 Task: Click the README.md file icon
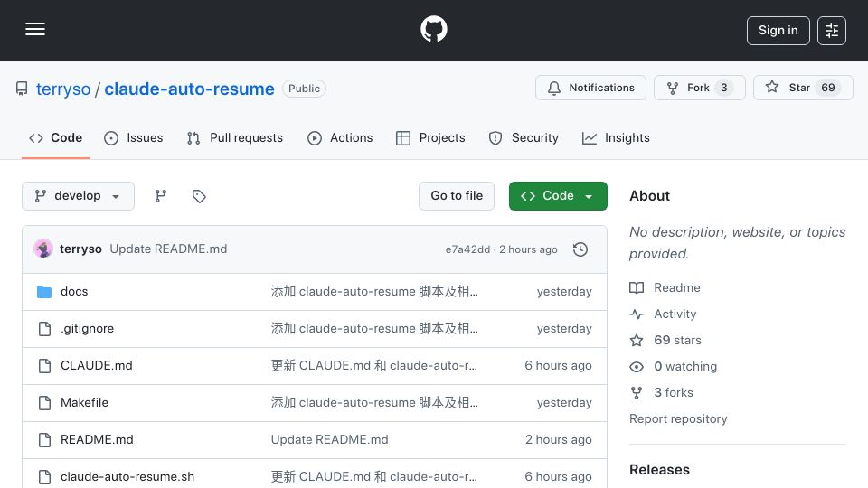[45, 440]
